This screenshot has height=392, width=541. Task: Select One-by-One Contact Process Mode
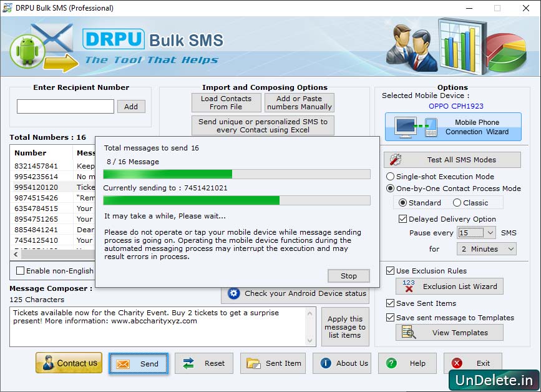click(390, 189)
